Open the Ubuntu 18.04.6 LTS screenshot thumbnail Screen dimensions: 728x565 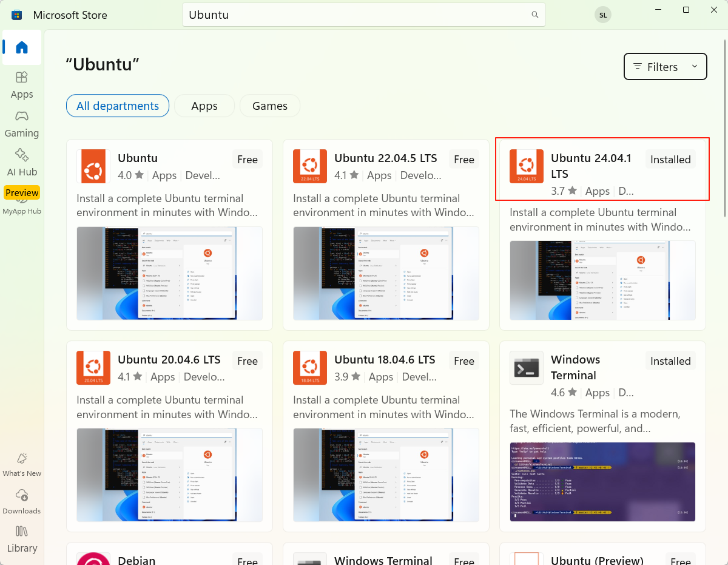click(386, 475)
